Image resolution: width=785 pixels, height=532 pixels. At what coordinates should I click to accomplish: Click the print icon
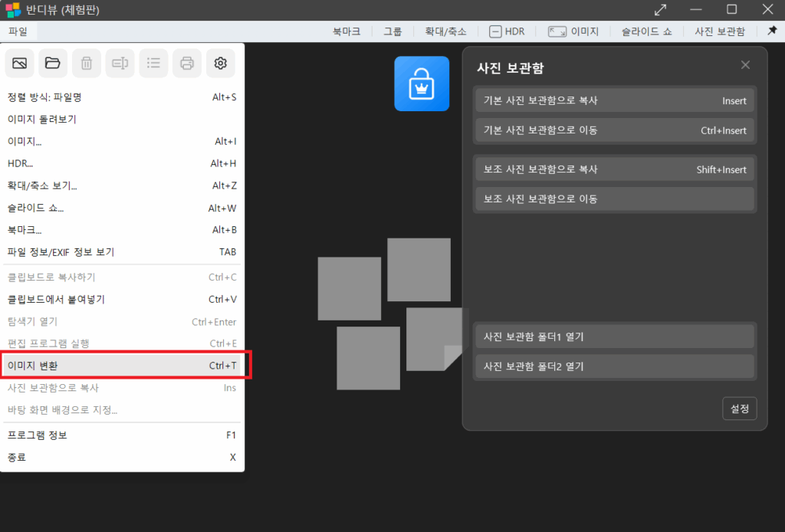click(x=186, y=63)
